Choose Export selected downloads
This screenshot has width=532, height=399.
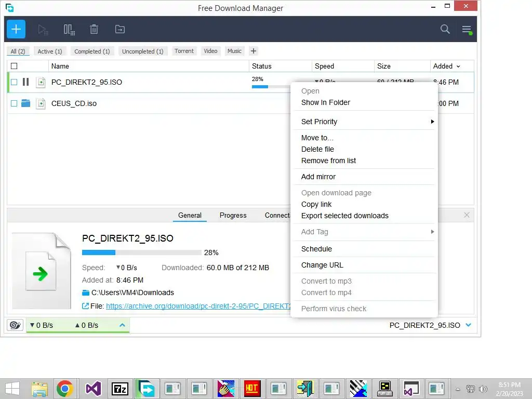click(x=345, y=216)
